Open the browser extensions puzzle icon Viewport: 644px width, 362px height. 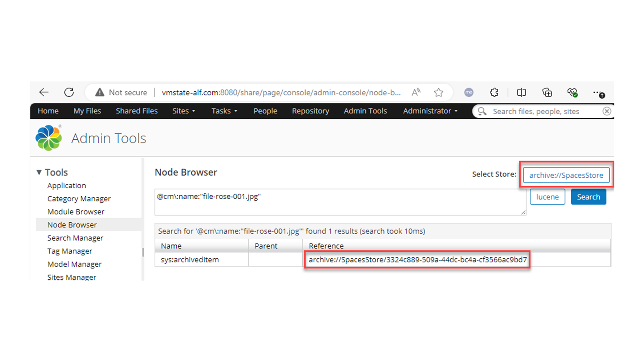tap(494, 93)
